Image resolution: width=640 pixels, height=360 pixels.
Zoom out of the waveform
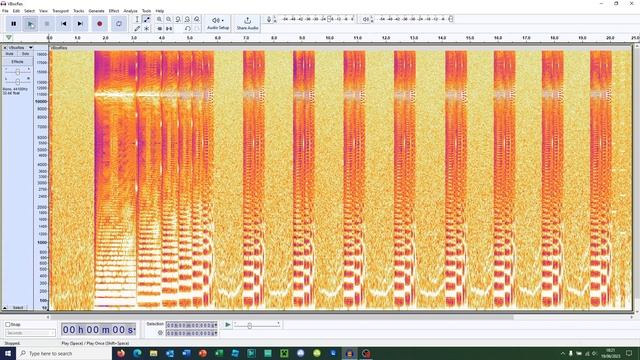(x=169, y=19)
